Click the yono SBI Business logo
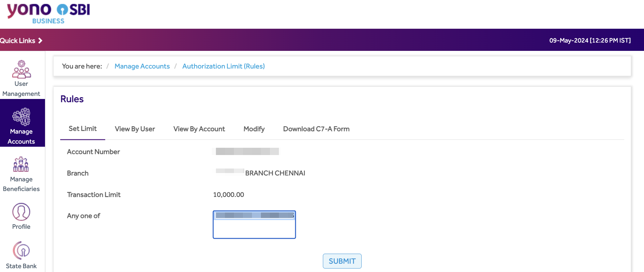This screenshot has width=644, height=272. (48, 13)
